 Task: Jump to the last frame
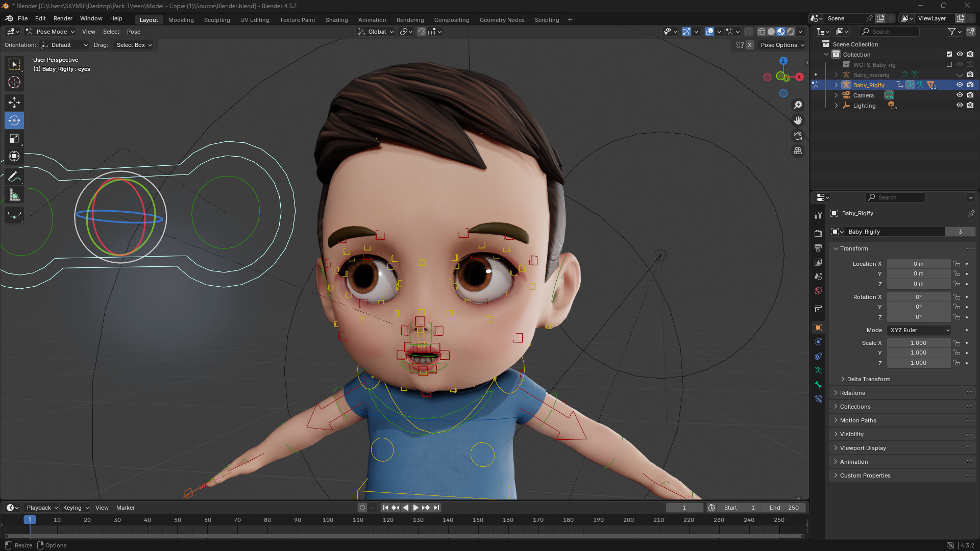click(436, 508)
